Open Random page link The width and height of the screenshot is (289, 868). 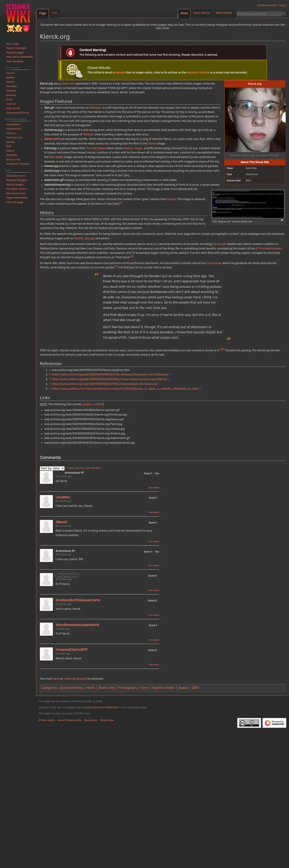(x=15, y=53)
